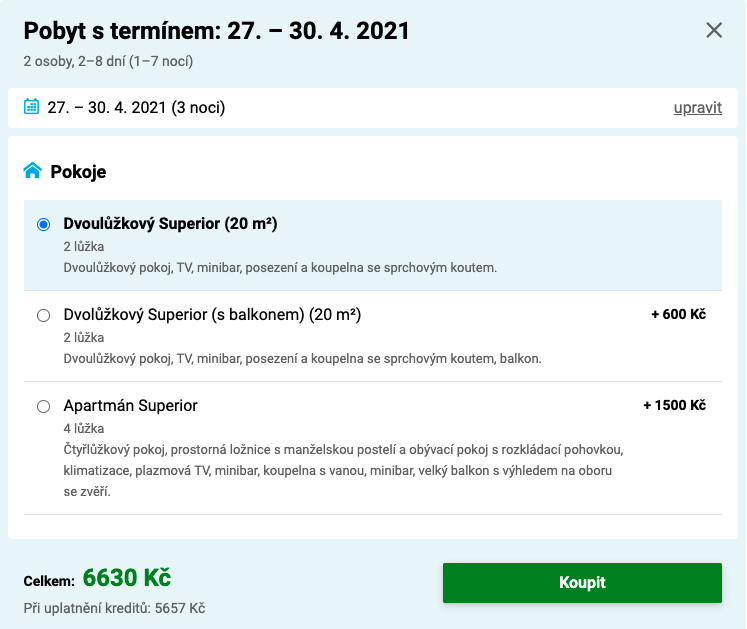Viewport: 747px width, 629px height.
Task: Click the date range 27. – 30. 4. 2021 (3 noci)
Action: (x=136, y=108)
